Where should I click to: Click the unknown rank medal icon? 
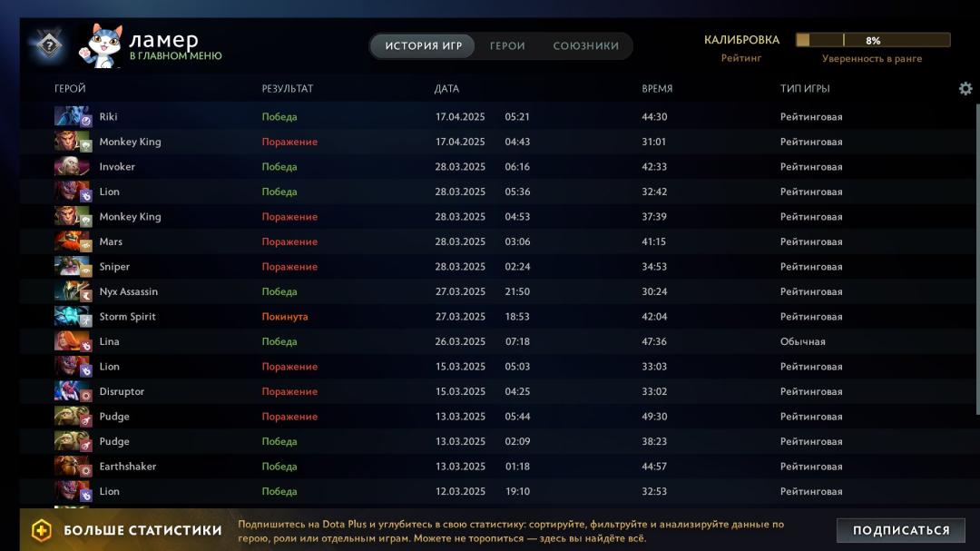pos(49,45)
